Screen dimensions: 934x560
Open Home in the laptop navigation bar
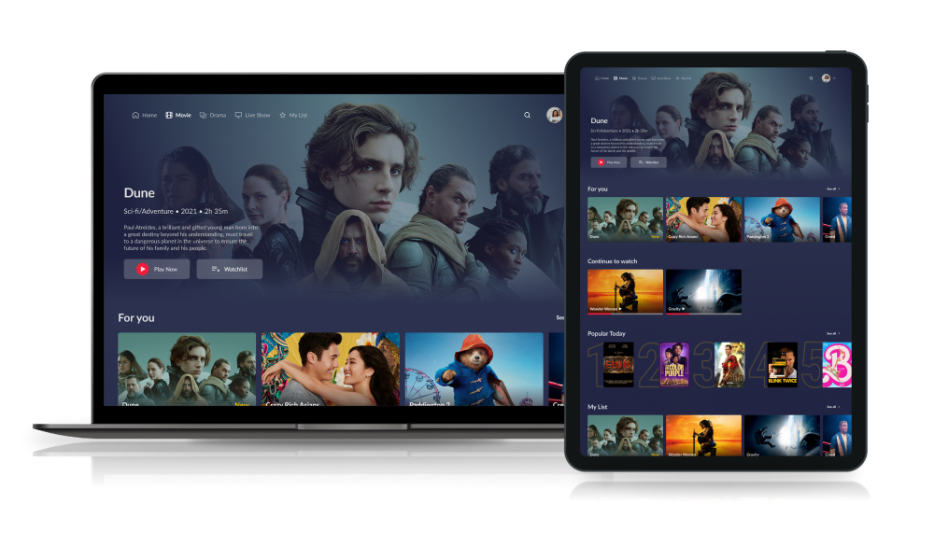point(144,115)
